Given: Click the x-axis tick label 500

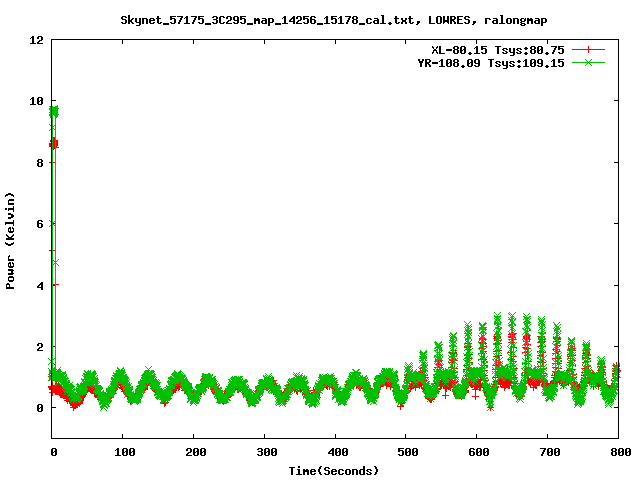Looking at the screenshot, I should point(408,452).
